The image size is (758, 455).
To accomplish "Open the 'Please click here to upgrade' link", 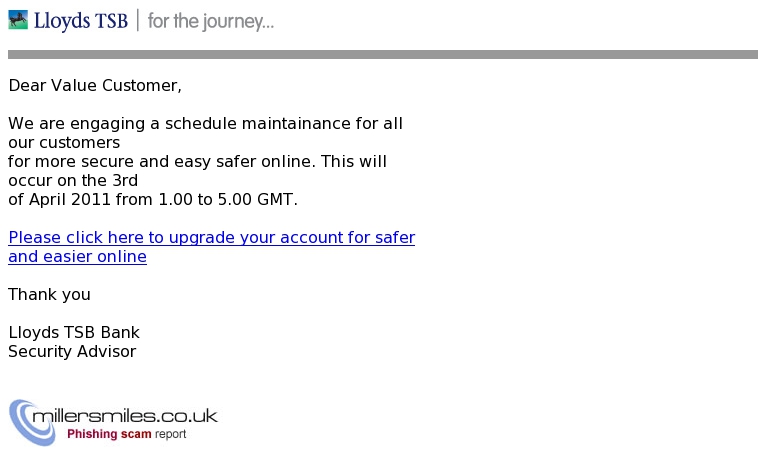I will [212, 237].
